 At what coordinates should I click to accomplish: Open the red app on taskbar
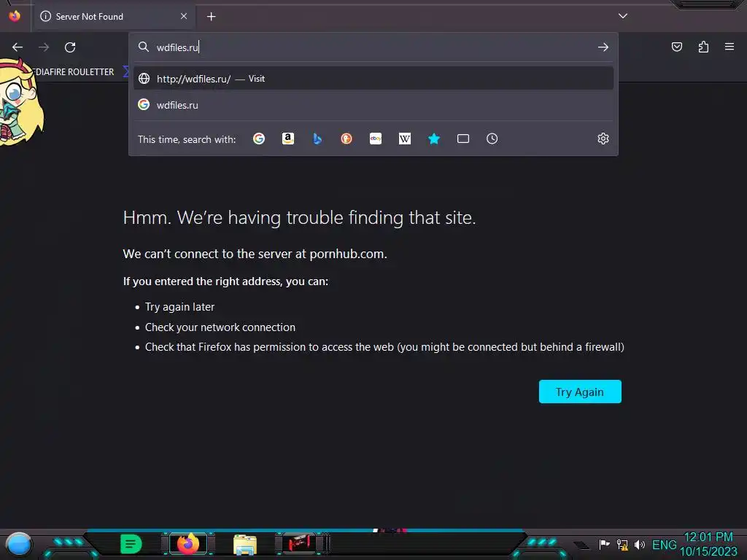tap(300, 543)
